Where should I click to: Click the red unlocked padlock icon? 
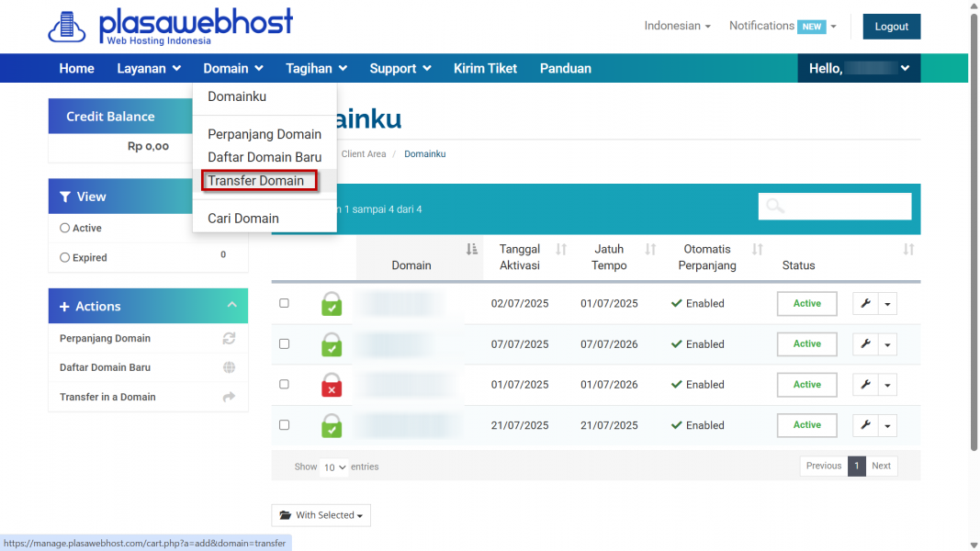[332, 385]
